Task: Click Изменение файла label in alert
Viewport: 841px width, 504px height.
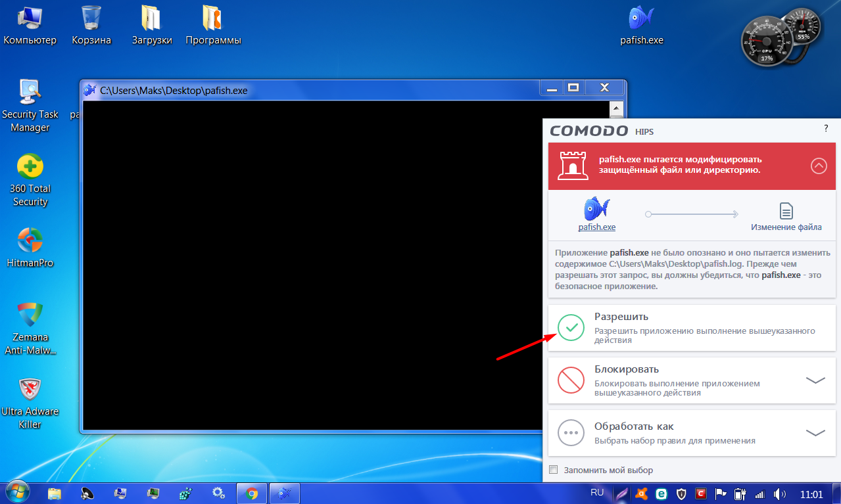Action: click(x=786, y=227)
